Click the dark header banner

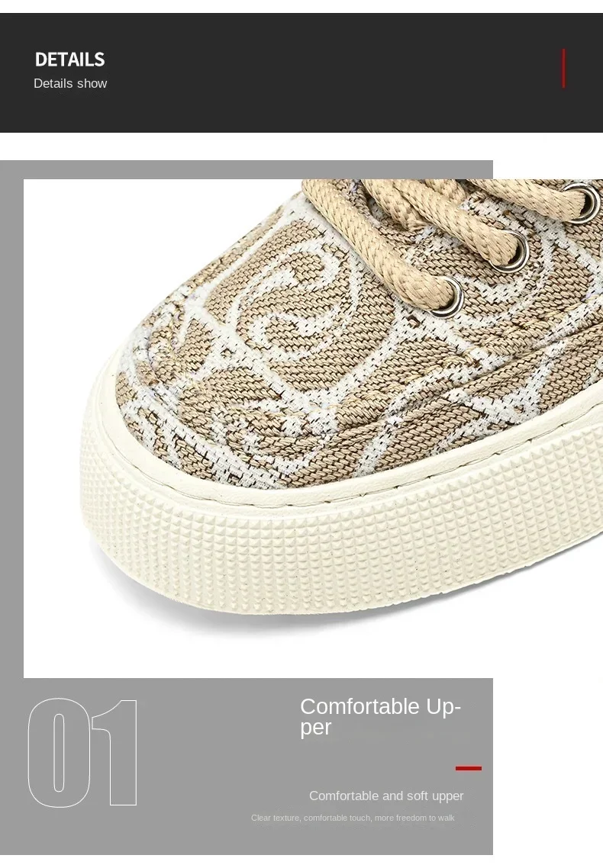tap(301, 72)
